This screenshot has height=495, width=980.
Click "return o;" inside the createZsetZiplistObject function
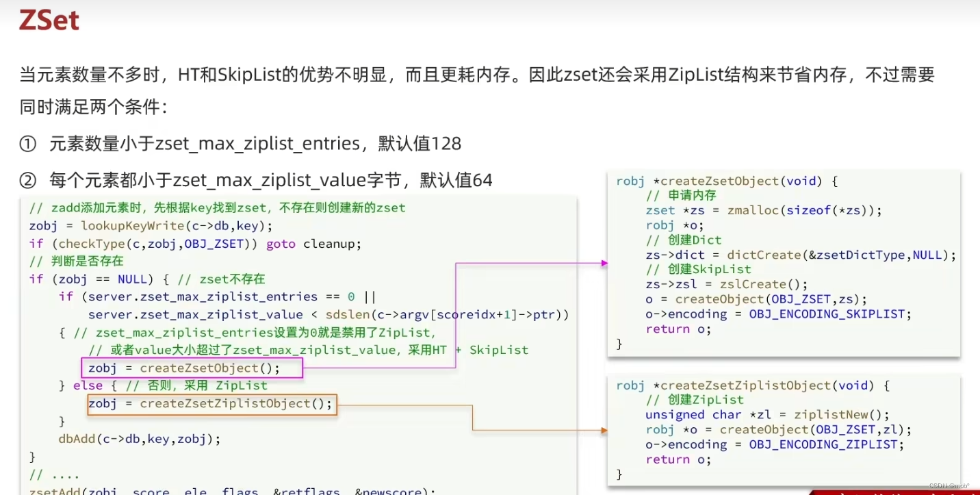click(x=678, y=459)
